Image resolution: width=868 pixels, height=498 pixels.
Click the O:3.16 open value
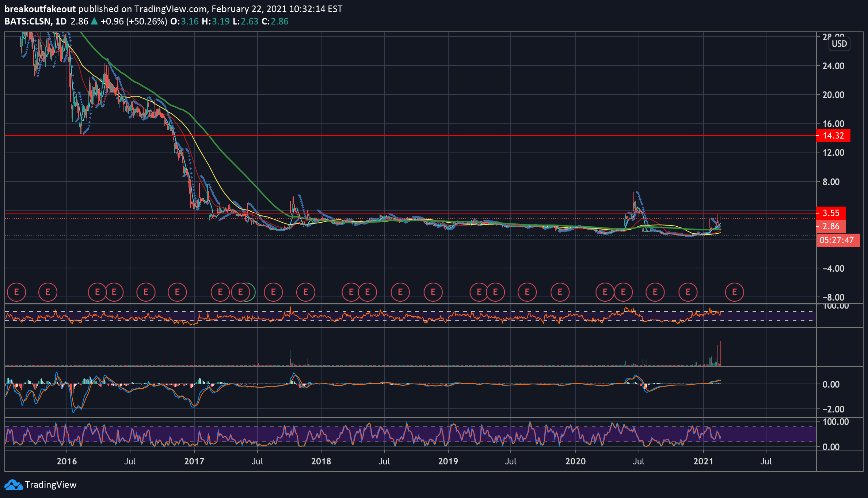coord(184,21)
